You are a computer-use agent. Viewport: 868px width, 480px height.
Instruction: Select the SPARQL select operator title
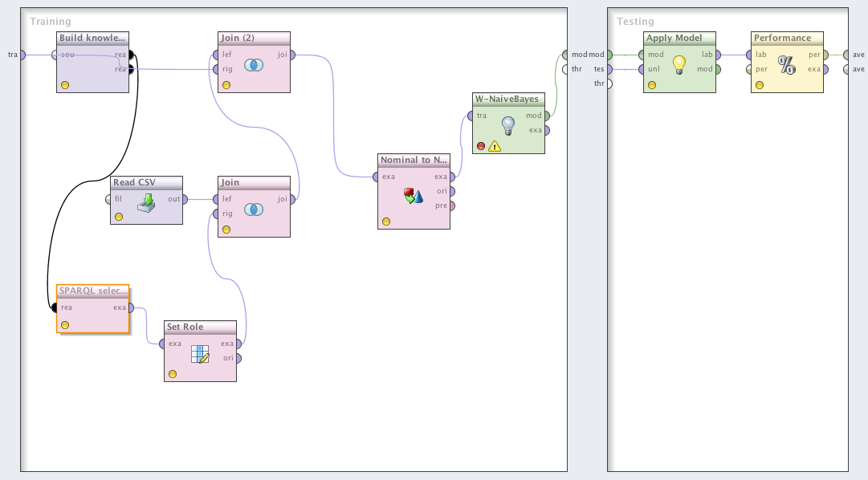tap(93, 291)
